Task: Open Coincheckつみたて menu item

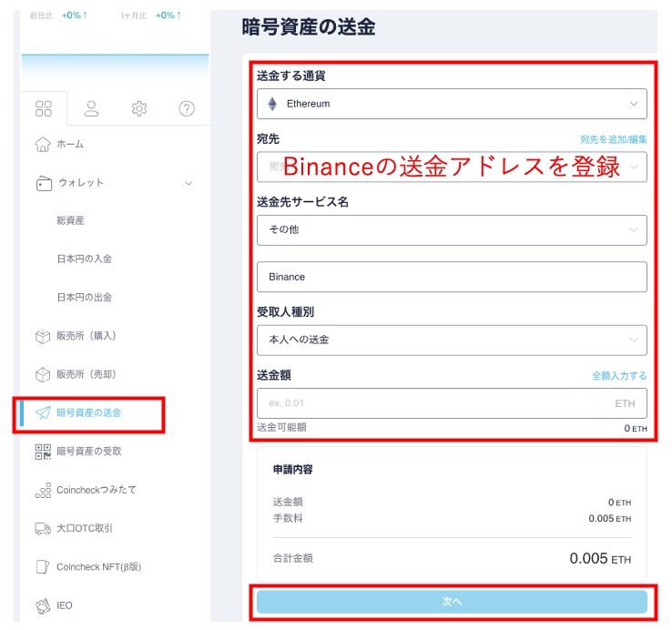Action: pyautogui.click(x=97, y=490)
